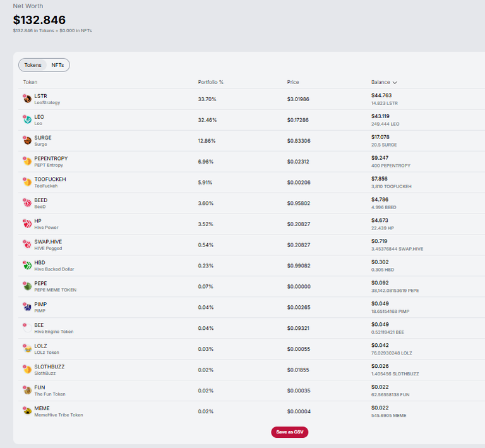Screen dimensions: 485x448
Task: Click the $0.95802 BEED price
Action: point(299,203)
